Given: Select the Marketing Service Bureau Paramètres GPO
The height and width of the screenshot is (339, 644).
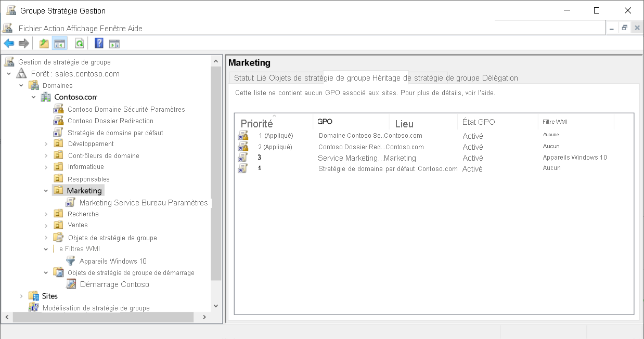Looking at the screenshot, I should click(x=144, y=202).
